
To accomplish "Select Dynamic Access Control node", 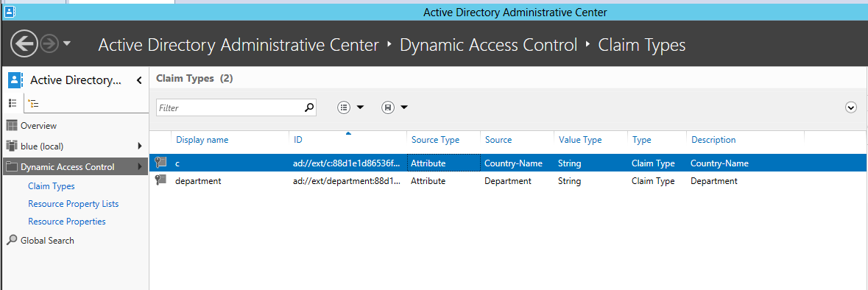I will tap(74, 166).
